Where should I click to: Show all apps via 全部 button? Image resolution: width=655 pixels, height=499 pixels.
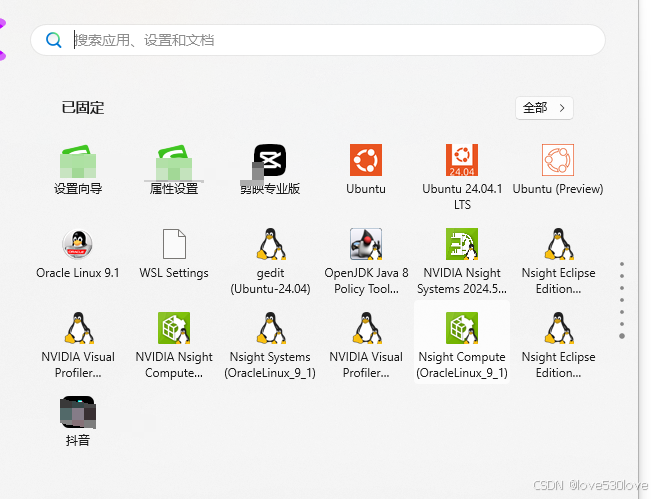pyautogui.click(x=544, y=108)
